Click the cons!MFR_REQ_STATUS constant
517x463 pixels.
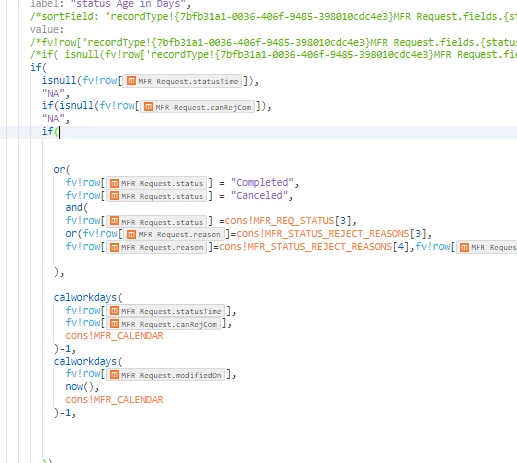click(279, 221)
